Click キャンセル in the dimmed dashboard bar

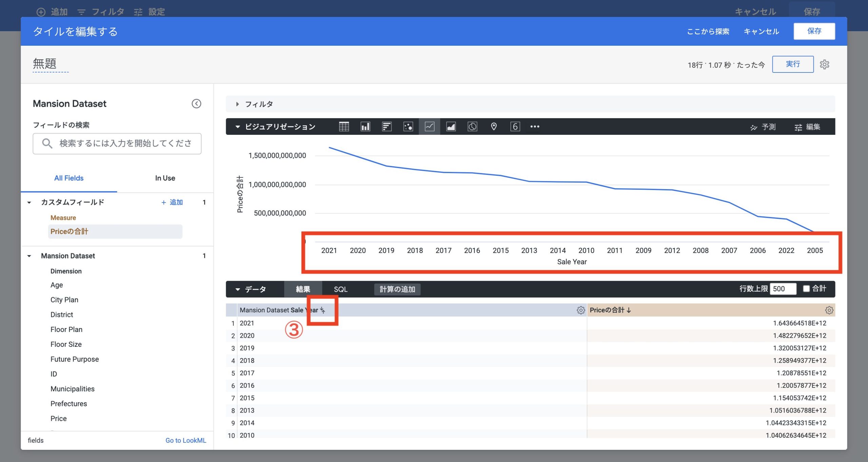click(755, 12)
